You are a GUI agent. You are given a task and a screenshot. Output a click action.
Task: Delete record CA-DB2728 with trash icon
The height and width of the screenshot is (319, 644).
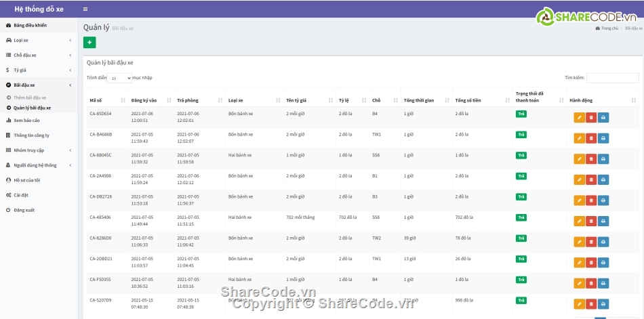[x=591, y=200]
